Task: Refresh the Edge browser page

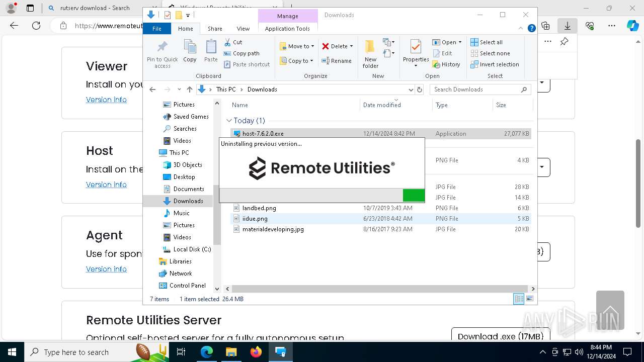Action: (x=36, y=26)
